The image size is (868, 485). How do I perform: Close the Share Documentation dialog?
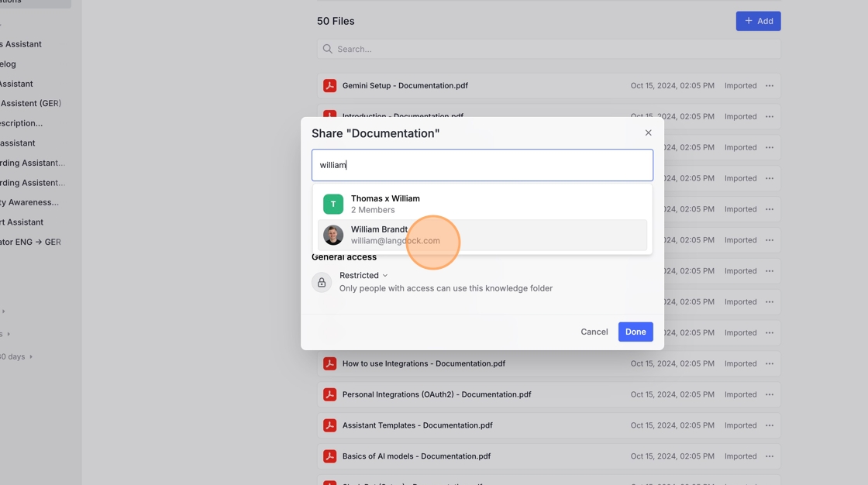coord(648,132)
